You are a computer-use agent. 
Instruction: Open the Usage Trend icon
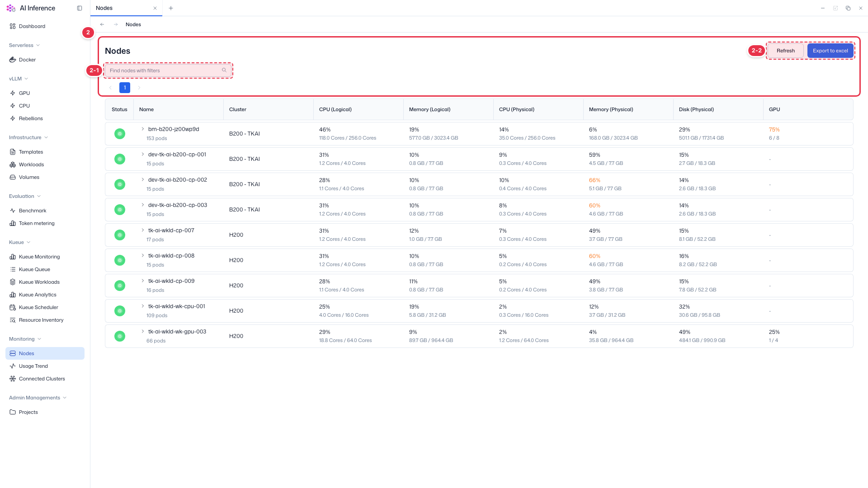click(13, 366)
